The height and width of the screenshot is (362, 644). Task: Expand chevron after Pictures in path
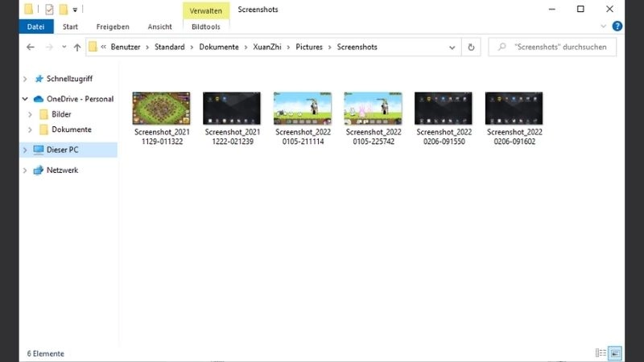[x=330, y=47]
